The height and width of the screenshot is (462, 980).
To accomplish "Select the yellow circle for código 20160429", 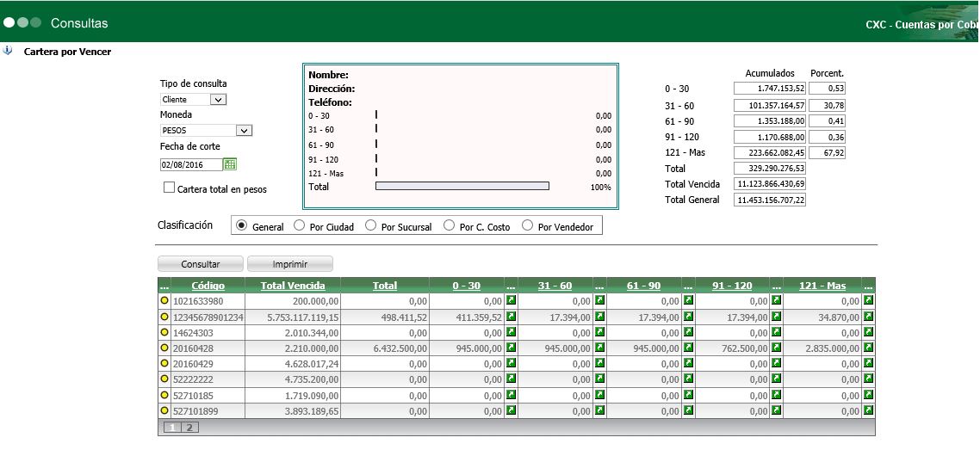I will [x=165, y=363].
